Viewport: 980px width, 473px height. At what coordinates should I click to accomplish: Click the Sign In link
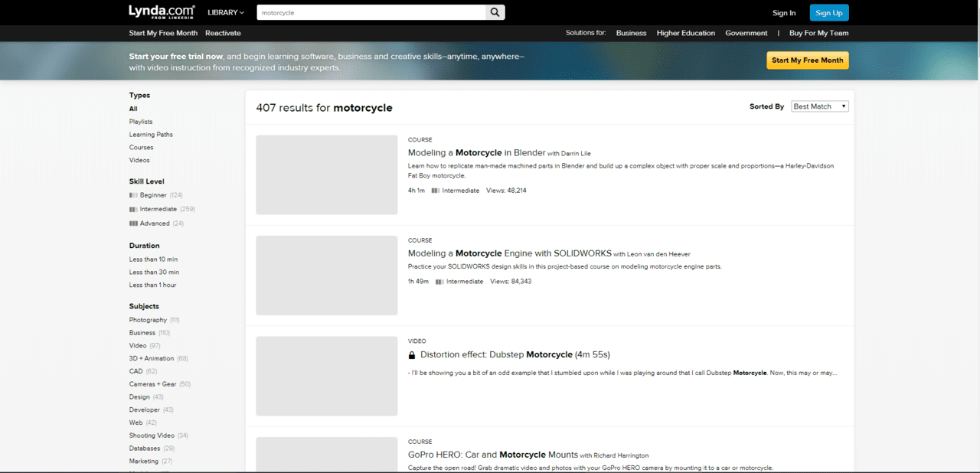784,13
